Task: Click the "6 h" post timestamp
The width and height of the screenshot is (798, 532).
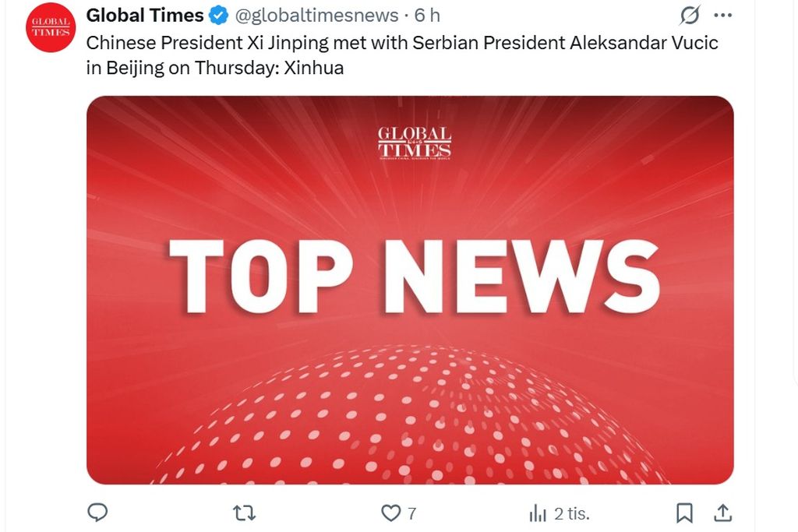Action: pos(427,16)
